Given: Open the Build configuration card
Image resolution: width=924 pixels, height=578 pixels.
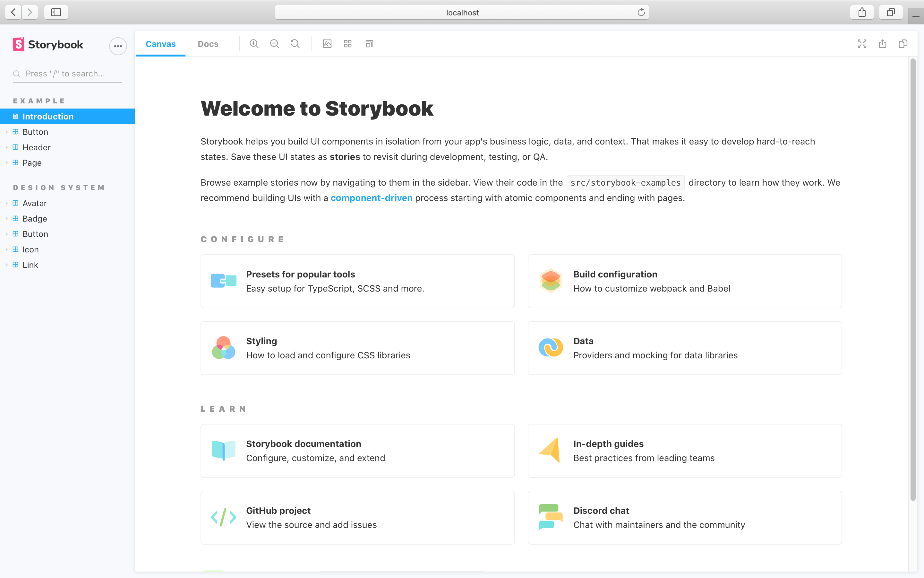Looking at the screenshot, I should pyautogui.click(x=685, y=281).
